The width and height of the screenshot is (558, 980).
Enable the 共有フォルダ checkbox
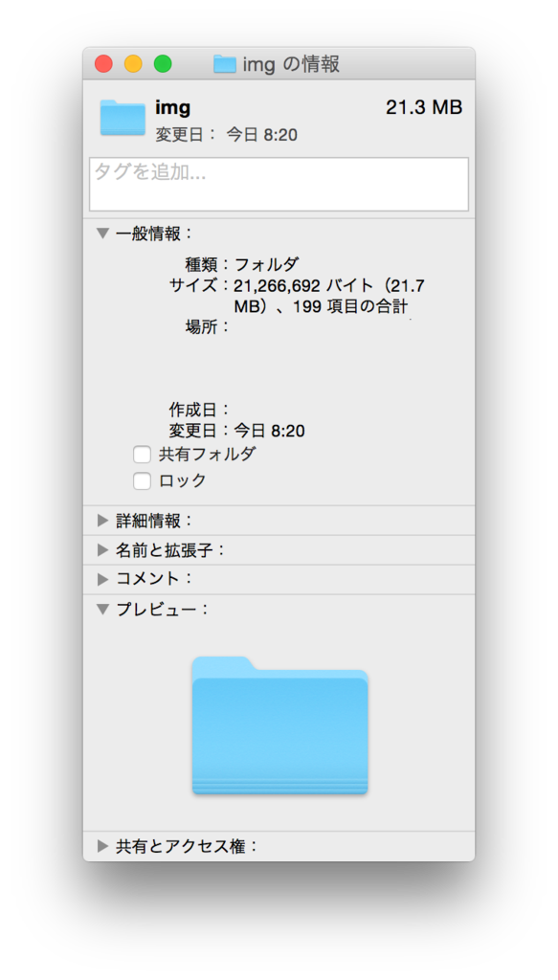coord(142,455)
